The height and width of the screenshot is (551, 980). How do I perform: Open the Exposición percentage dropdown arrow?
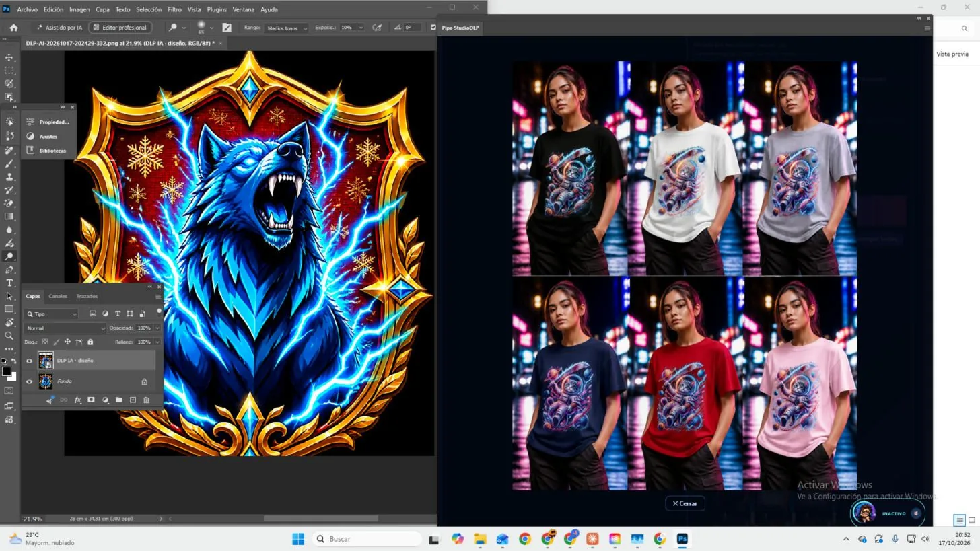pos(361,28)
